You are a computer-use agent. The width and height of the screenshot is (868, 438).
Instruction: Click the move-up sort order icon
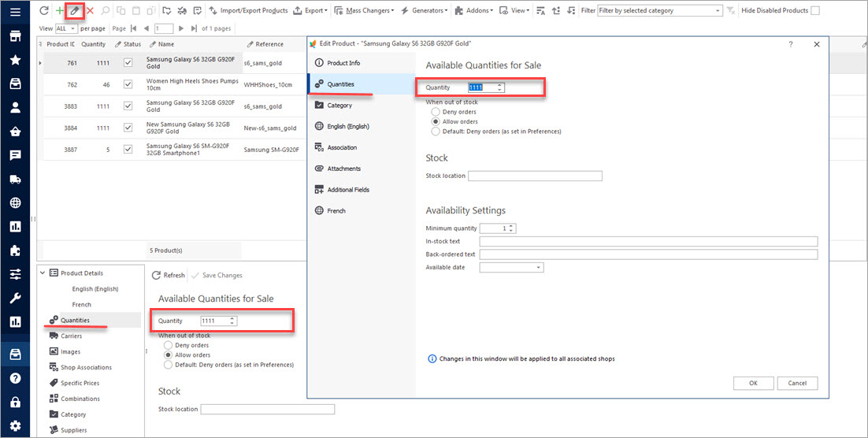(556, 10)
